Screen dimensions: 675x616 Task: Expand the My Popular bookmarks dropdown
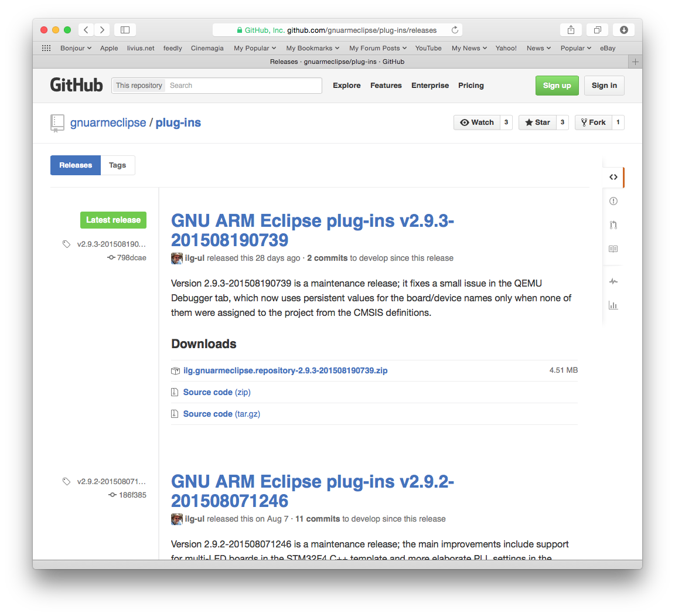255,48
